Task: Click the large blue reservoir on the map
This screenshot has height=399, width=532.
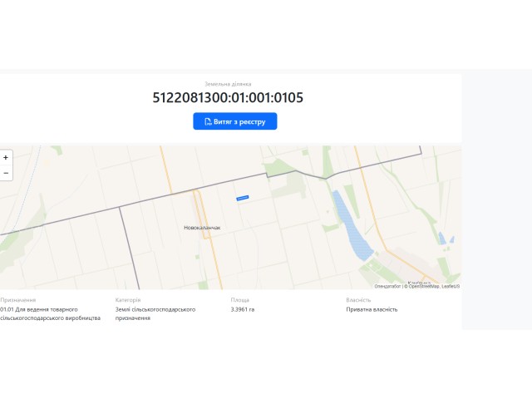Action: click(351, 225)
